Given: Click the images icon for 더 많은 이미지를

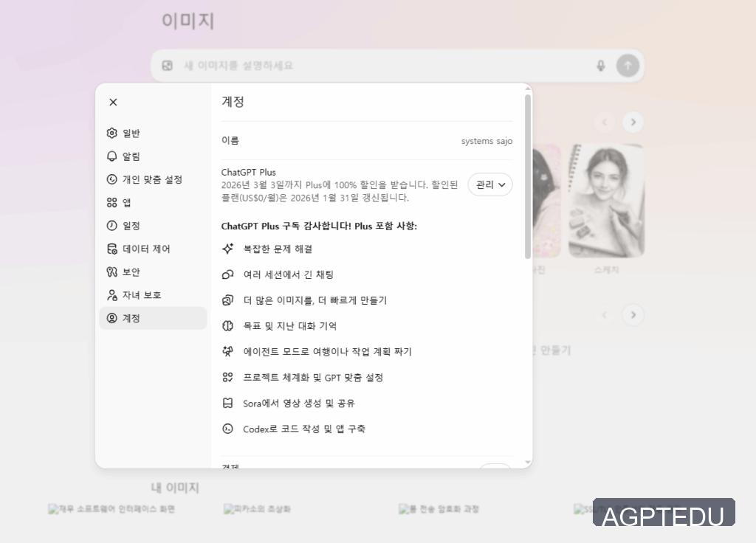Looking at the screenshot, I should click(x=227, y=300).
